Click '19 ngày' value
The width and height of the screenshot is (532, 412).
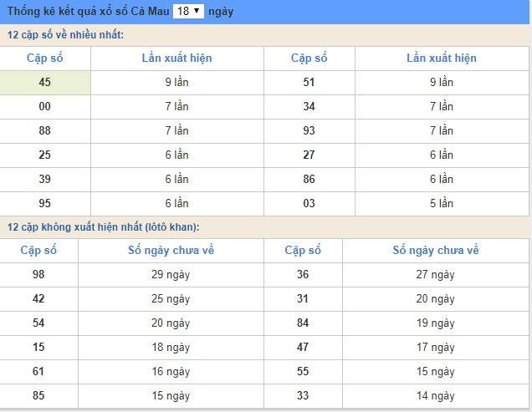coord(436,323)
